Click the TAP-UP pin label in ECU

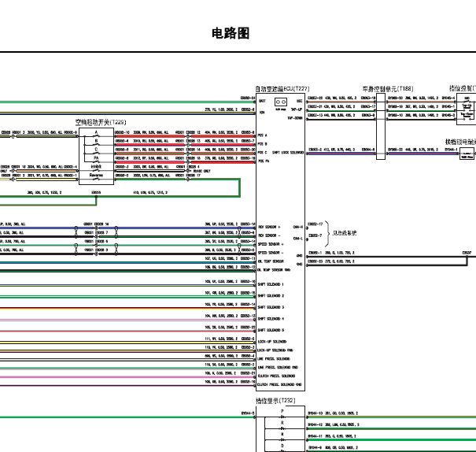point(297,109)
